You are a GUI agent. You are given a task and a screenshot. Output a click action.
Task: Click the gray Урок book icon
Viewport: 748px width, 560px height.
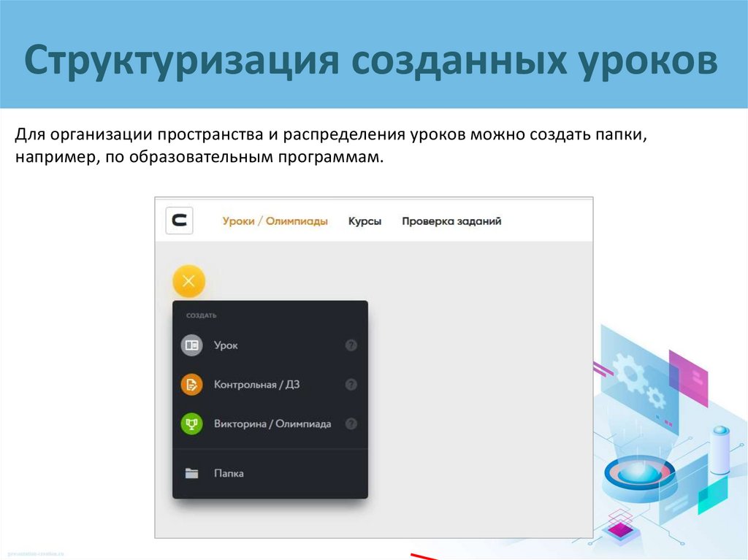click(x=191, y=345)
